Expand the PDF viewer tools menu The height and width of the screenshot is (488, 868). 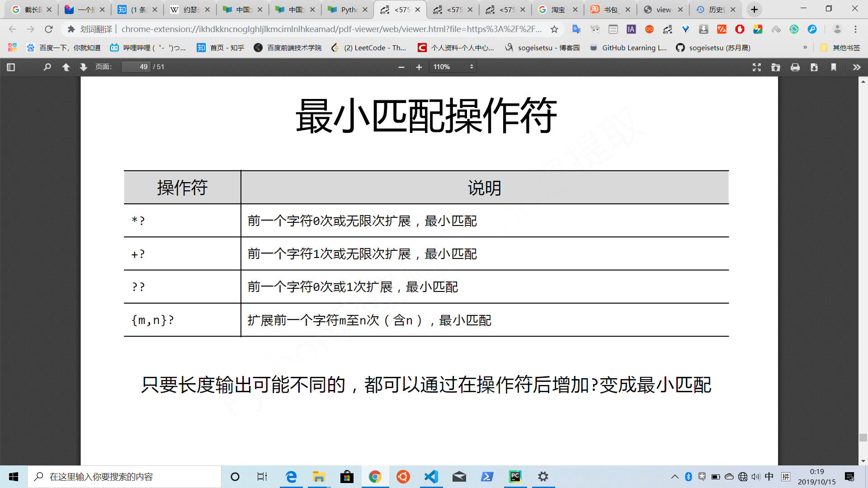856,67
